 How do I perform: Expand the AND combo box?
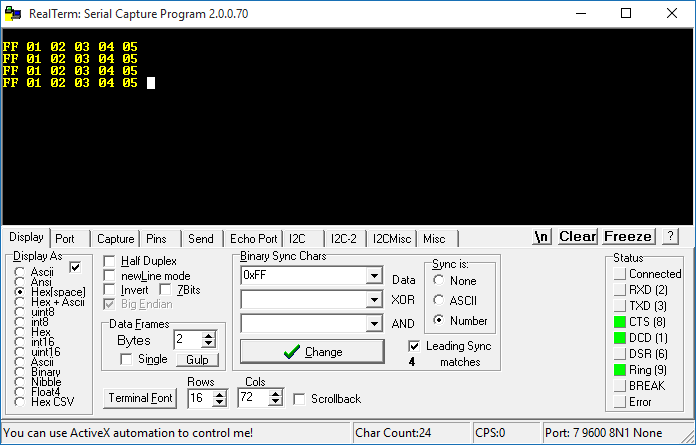374,323
